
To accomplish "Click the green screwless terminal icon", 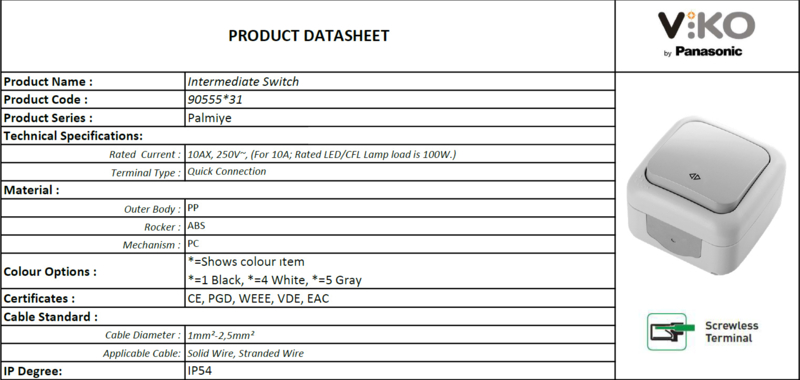I will (x=670, y=332).
